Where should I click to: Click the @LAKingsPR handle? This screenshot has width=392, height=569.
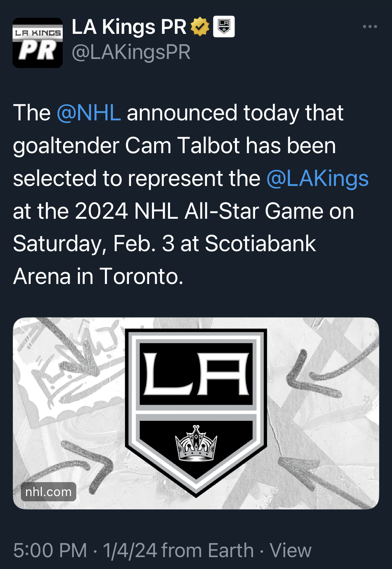131,52
